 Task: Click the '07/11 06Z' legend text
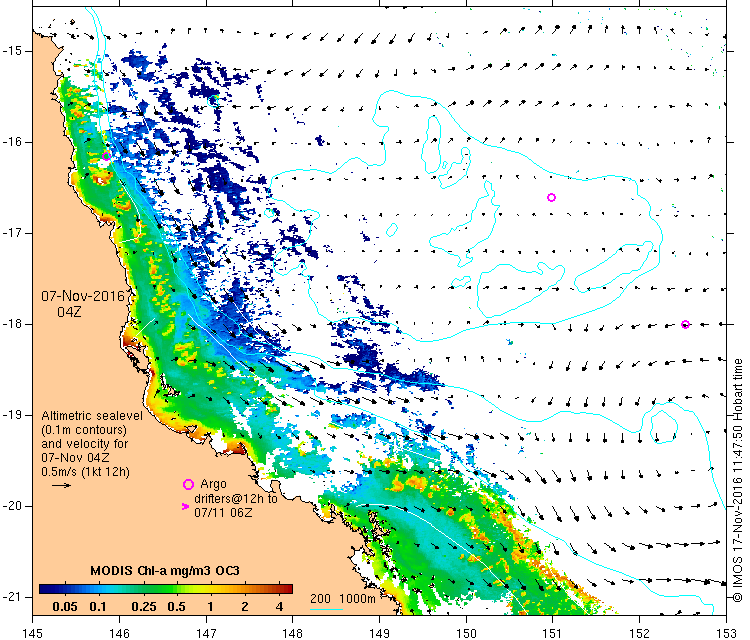coord(223,512)
